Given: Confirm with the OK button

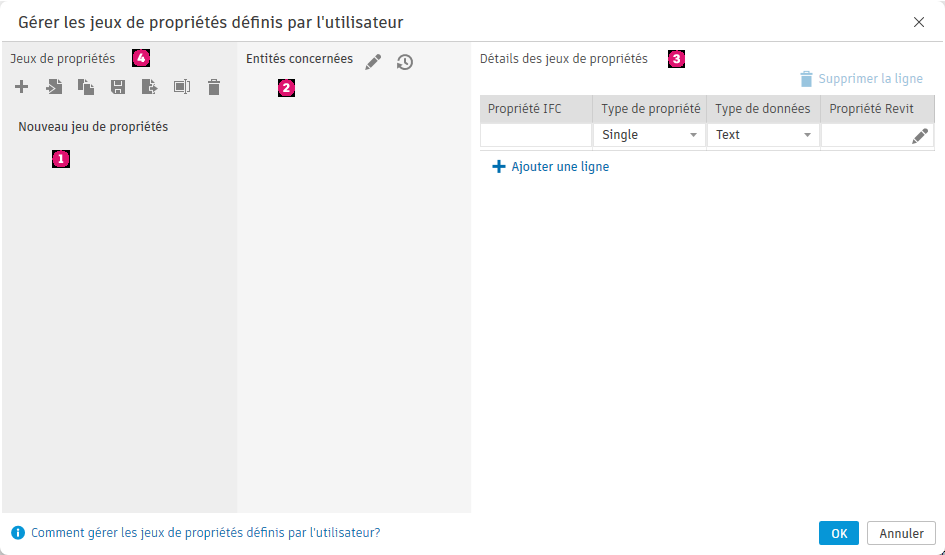Looking at the screenshot, I should (838, 533).
